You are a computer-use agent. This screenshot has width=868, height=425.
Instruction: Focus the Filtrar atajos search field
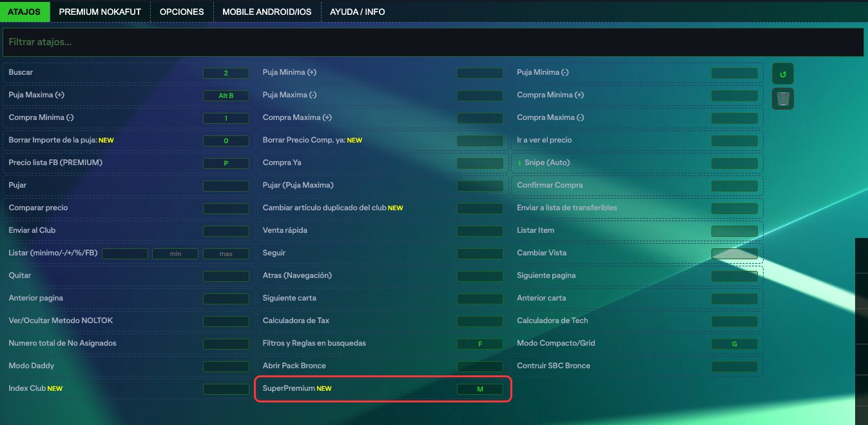pos(433,43)
